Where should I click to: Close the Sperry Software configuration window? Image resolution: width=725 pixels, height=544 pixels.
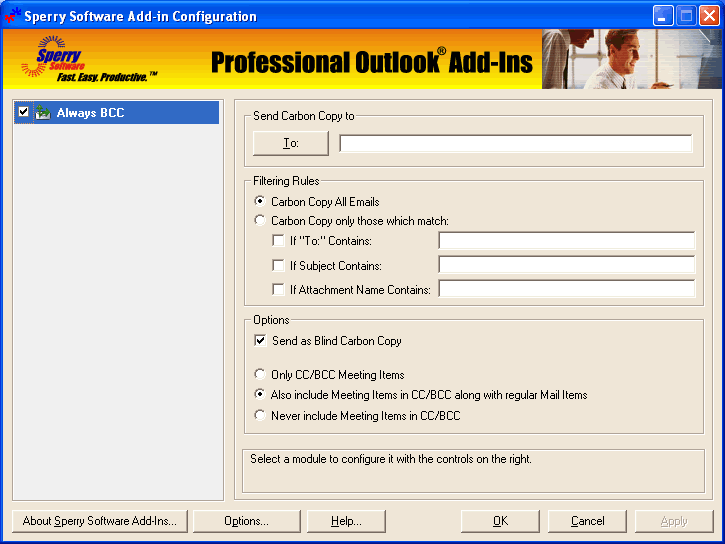709,16
